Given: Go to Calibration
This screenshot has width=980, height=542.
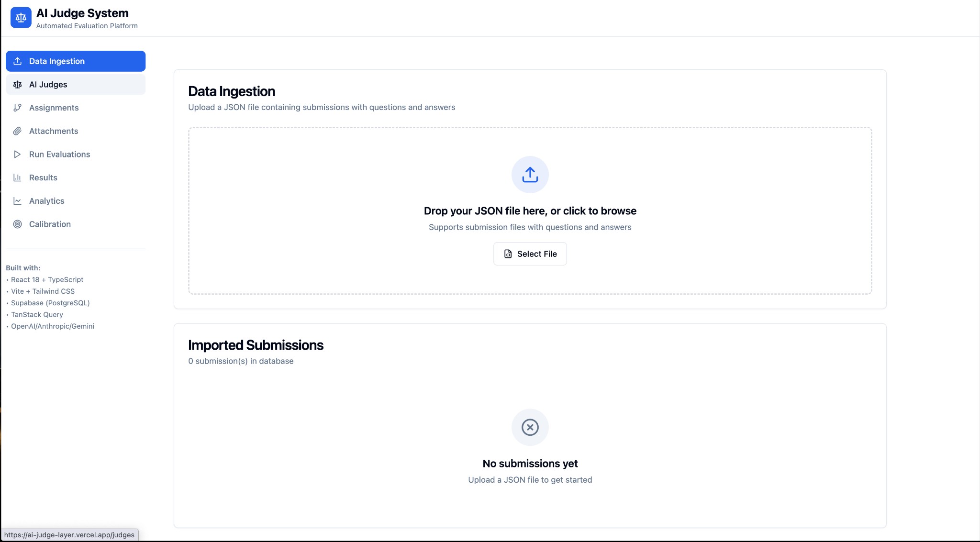Looking at the screenshot, I should 76,224.
